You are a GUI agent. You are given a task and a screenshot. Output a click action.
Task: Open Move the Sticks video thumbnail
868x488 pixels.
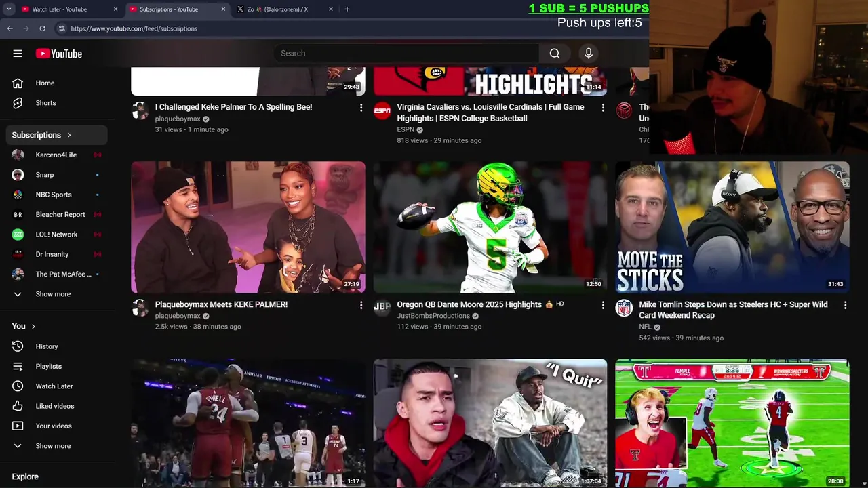click(x=732, y=227)
